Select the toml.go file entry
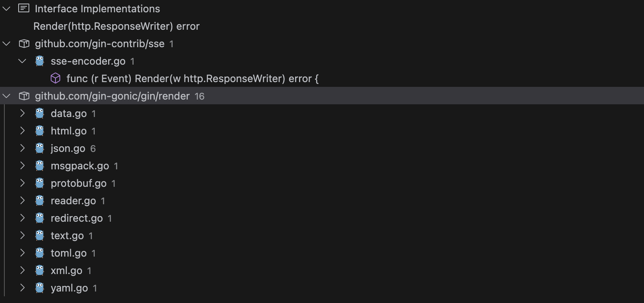Screen dimensions: 644x303 tap(322, 253)
